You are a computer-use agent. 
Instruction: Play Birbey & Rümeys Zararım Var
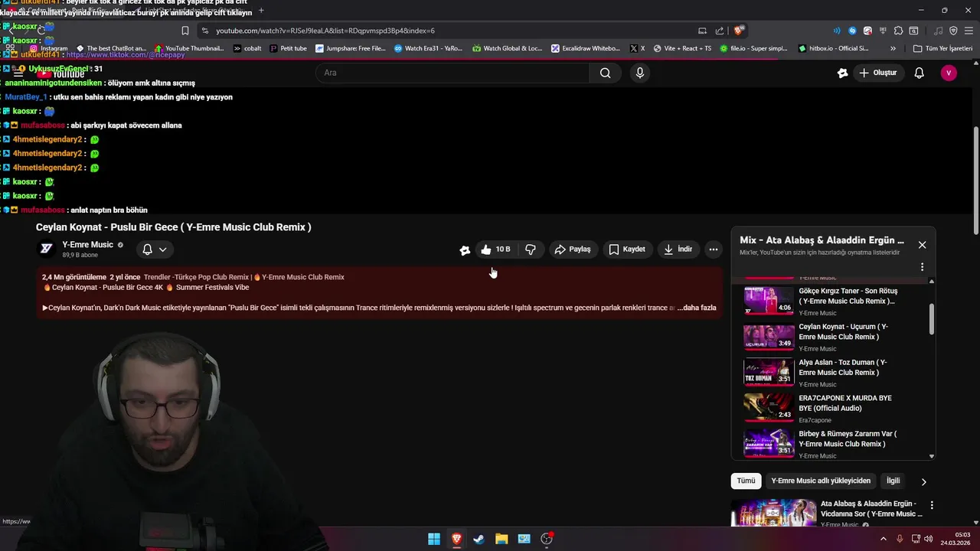(835, 443)
